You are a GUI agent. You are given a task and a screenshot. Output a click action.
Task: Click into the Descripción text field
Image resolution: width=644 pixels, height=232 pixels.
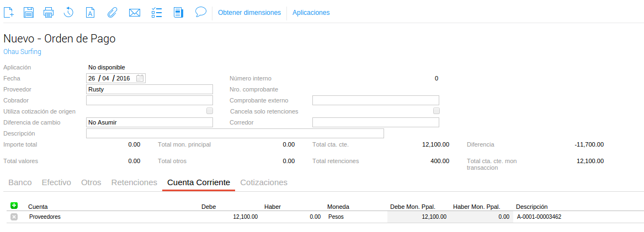click(x=235, y=133)
